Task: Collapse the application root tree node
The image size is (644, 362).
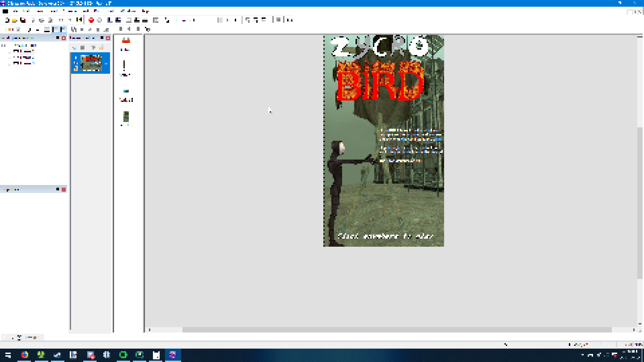Action: (x=3, y=46)
